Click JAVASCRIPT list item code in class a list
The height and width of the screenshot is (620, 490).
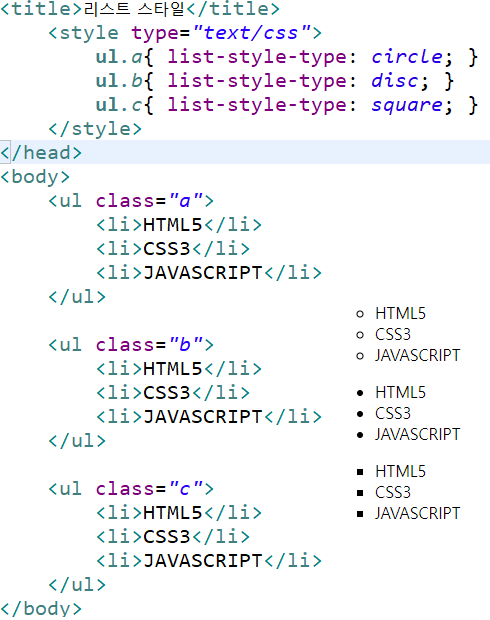point(209,273)
